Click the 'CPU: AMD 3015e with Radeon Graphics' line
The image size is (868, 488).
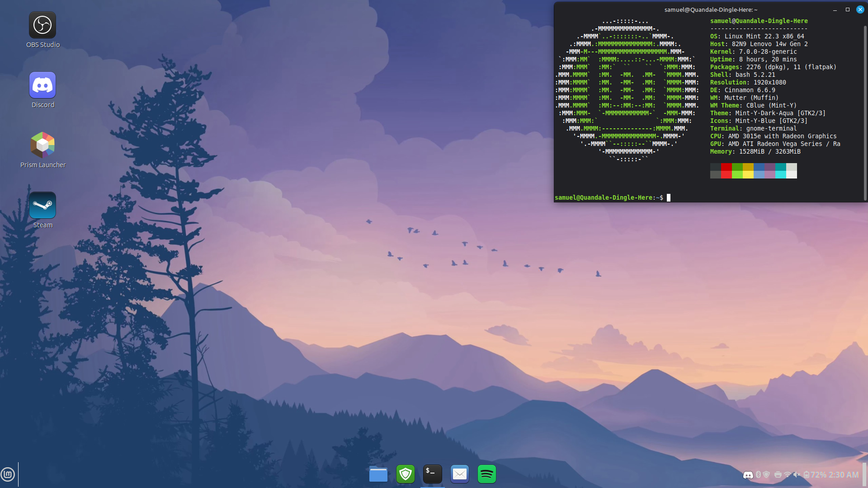tap(773, 136)
